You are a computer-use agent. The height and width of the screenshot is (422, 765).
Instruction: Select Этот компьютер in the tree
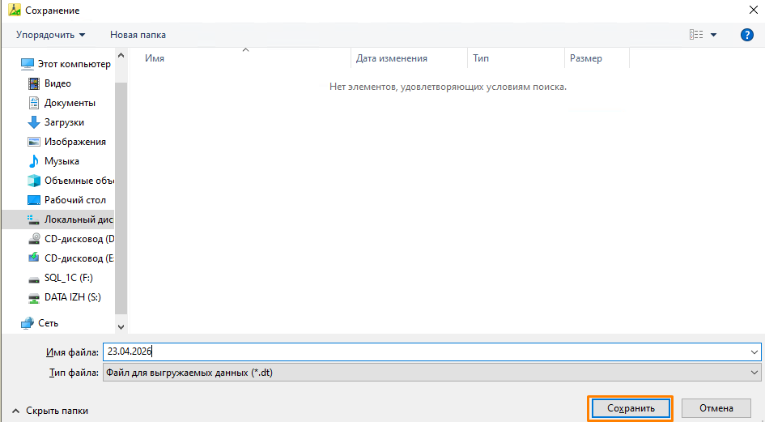pos(74,64)
